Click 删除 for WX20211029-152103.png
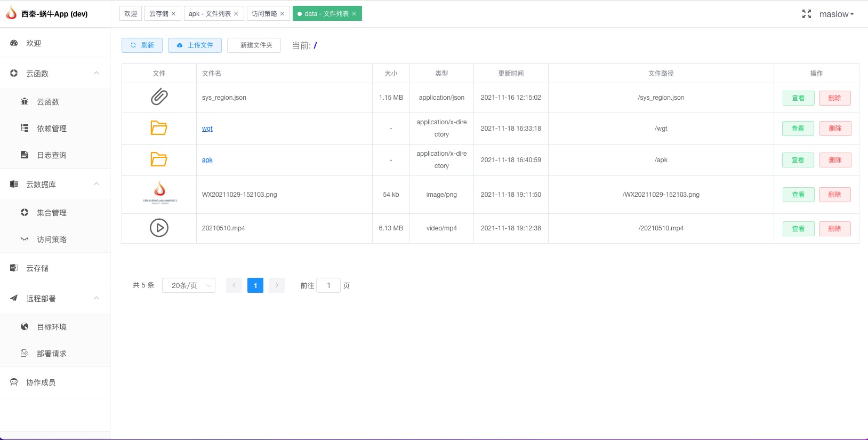 [x=834, y=195]
